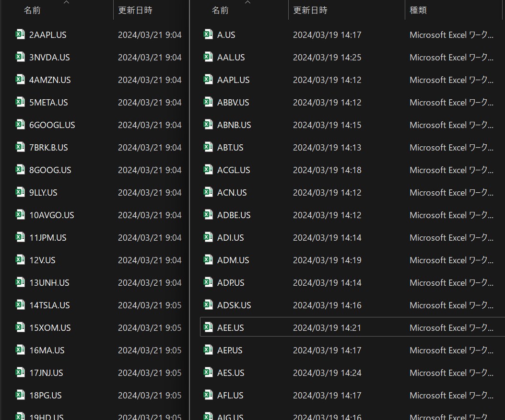This screenshot has height=420, width=505.
Task: Click Microsoft Excel type cell of ADM.US
Action: 451,260
